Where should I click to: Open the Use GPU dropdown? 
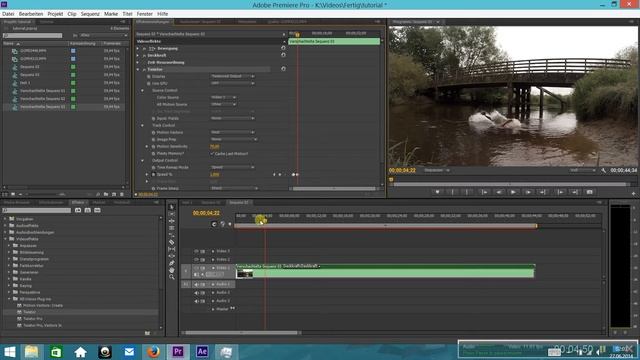click(x=232, y=83)
